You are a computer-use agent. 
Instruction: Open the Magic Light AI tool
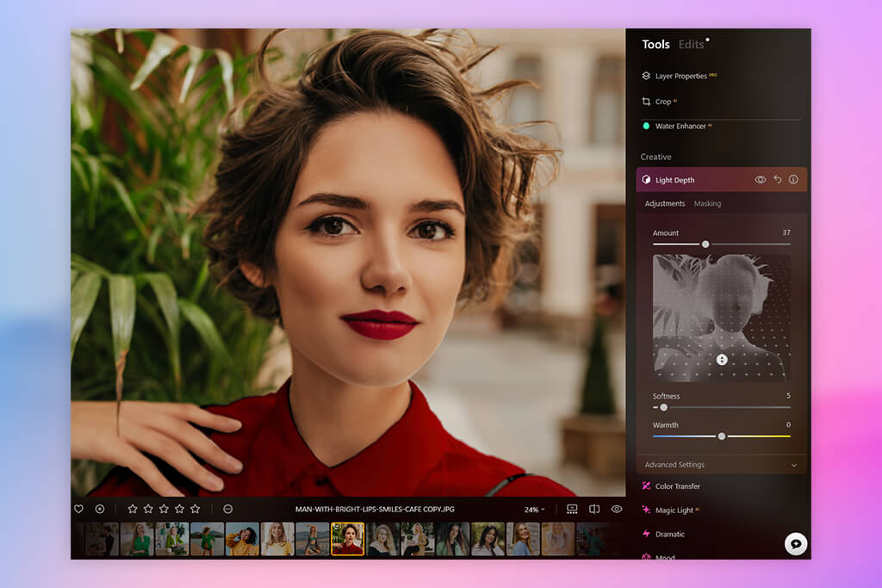pos(674,511)
